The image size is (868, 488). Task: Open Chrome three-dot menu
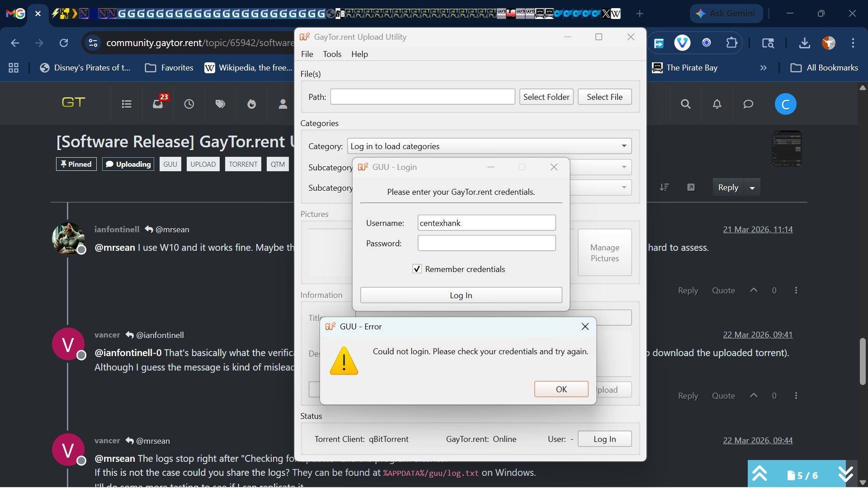[853, 43]
